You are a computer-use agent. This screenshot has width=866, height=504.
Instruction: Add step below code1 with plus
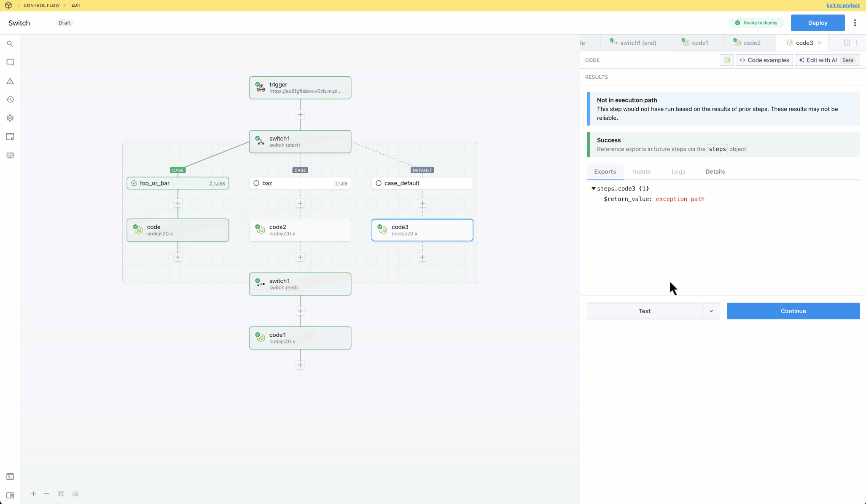point(300,365)
